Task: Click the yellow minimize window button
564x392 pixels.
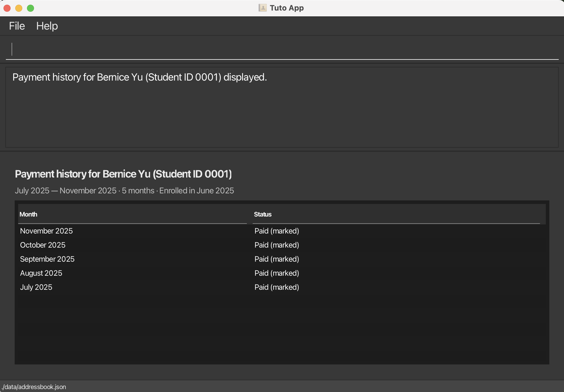Action: [x=19, y=8]
